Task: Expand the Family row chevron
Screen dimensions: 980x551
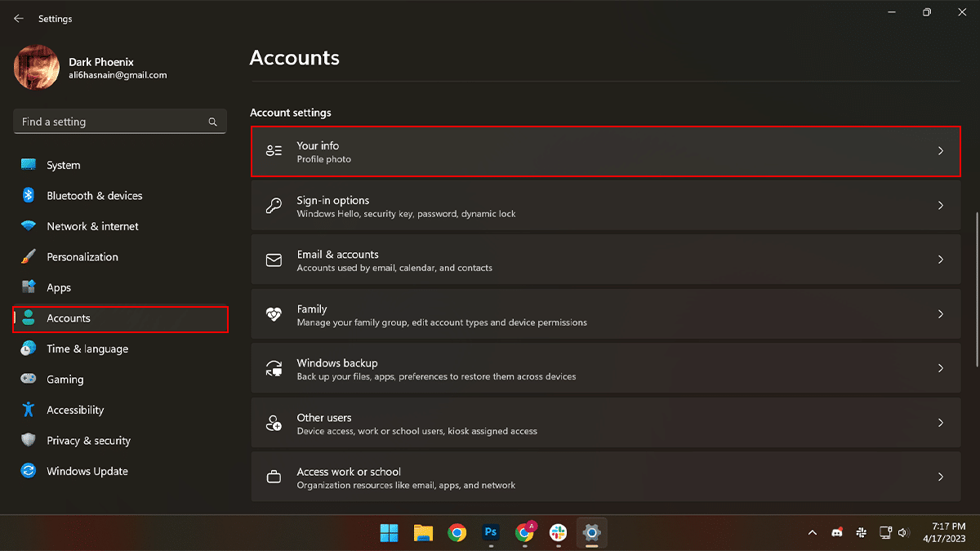Action: coord(940,314)
